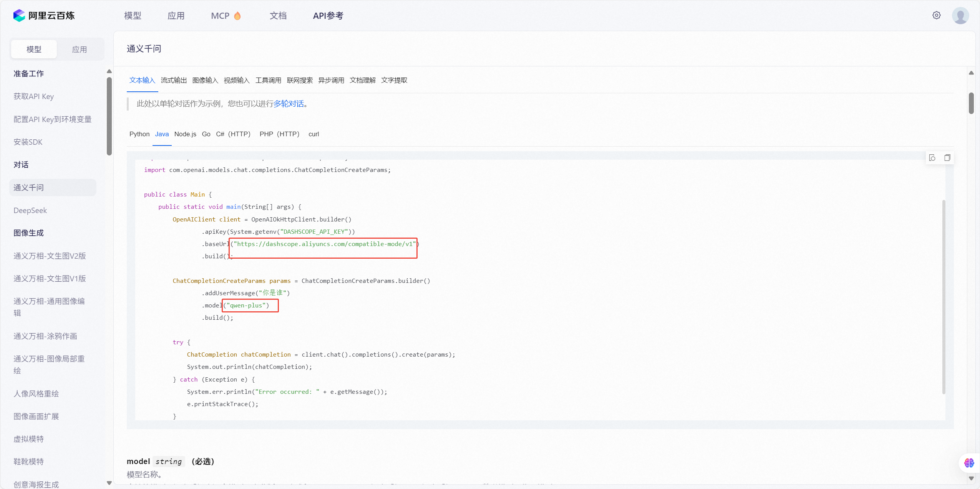This screenshot has width=980, height=489.
Task: Click the 准备工作 section heading
Action: click(29, 74)
